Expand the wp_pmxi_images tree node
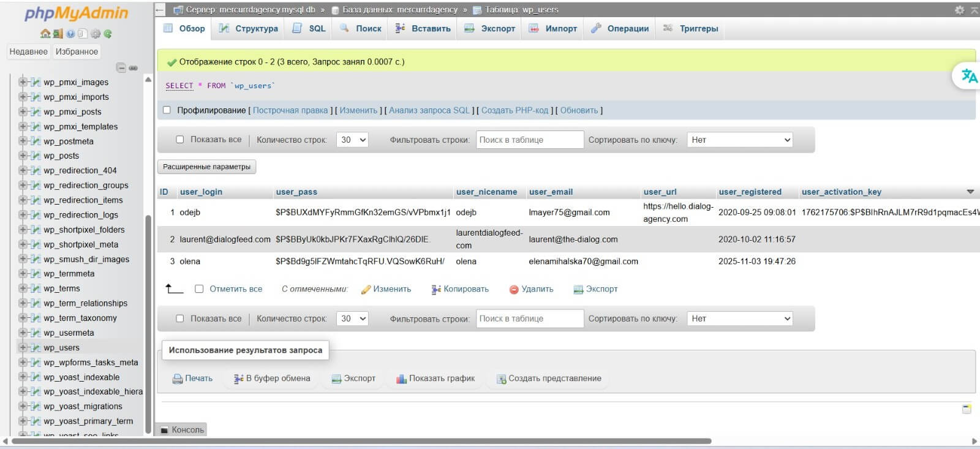The image size is (980, 449). click(23, 82)
